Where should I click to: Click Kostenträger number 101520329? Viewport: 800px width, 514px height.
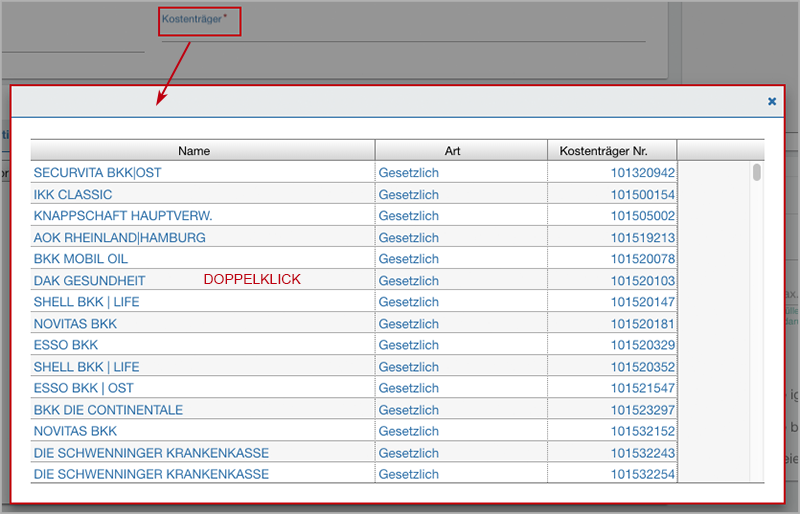pyautogui.click(x=643, y=345)
